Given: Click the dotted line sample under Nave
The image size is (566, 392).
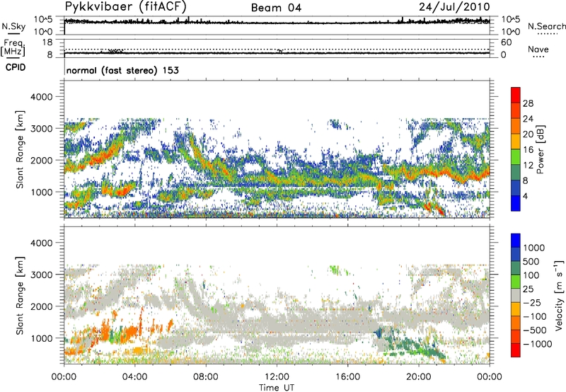Looking at the screenshot, I should pyautogui.click(x=538, y=57).
